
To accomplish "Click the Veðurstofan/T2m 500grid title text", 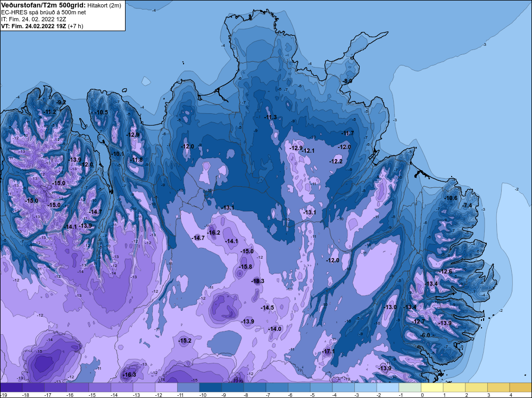I will (43, 5).
